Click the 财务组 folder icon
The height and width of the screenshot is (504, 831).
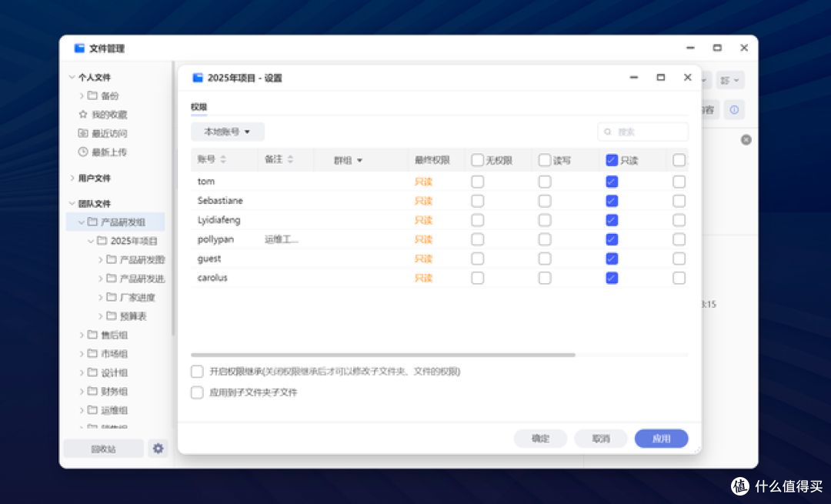[x=93, y=391]
